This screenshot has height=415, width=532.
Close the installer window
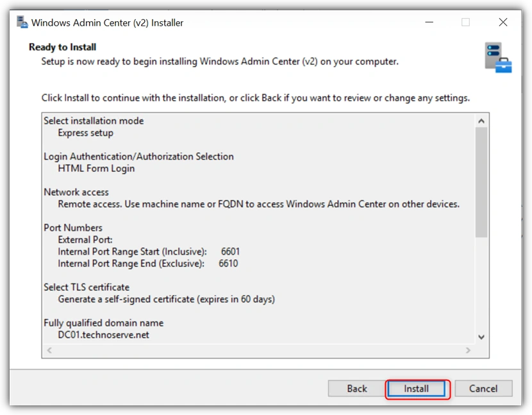click(503, 22)
